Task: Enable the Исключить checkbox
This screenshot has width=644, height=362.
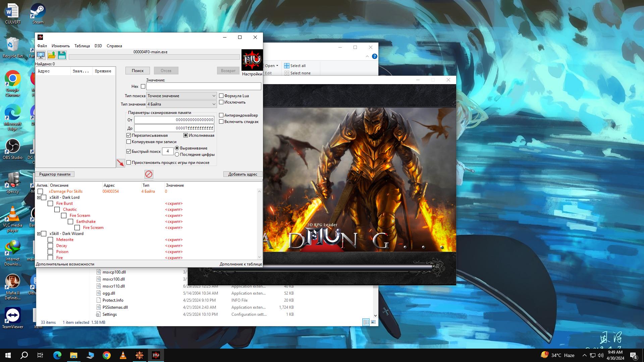Action: 221,102
